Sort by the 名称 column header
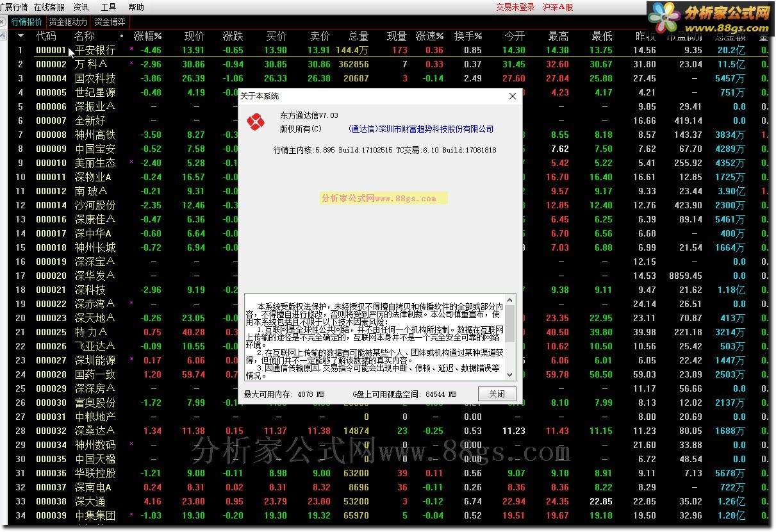This screenshot has height=532, width=776. (85, 36)
